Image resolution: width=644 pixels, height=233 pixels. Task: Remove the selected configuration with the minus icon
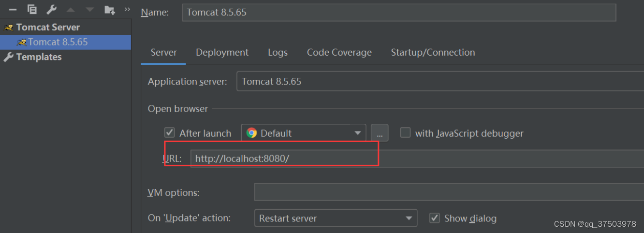(13, 9)
